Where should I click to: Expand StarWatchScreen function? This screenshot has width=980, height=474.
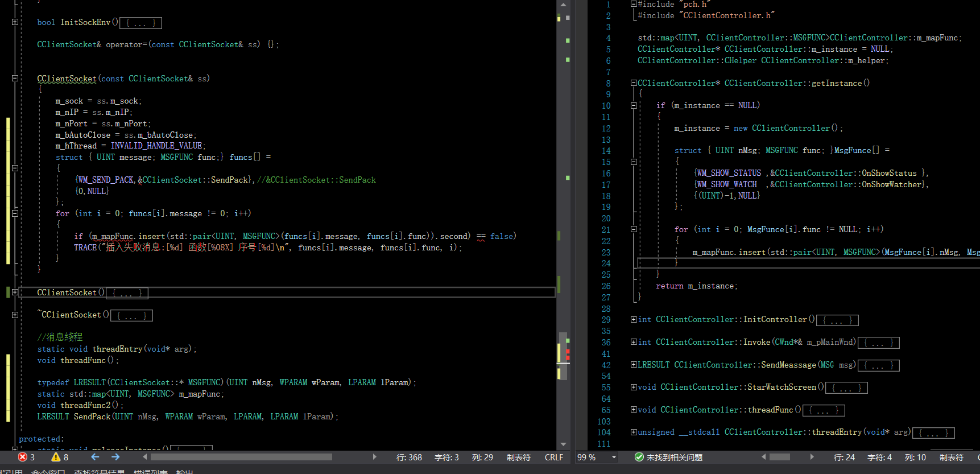[634, 387]
